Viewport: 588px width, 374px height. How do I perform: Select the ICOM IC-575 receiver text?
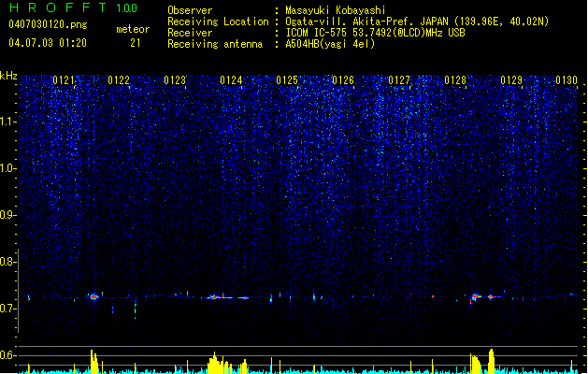tap(375, 33)
